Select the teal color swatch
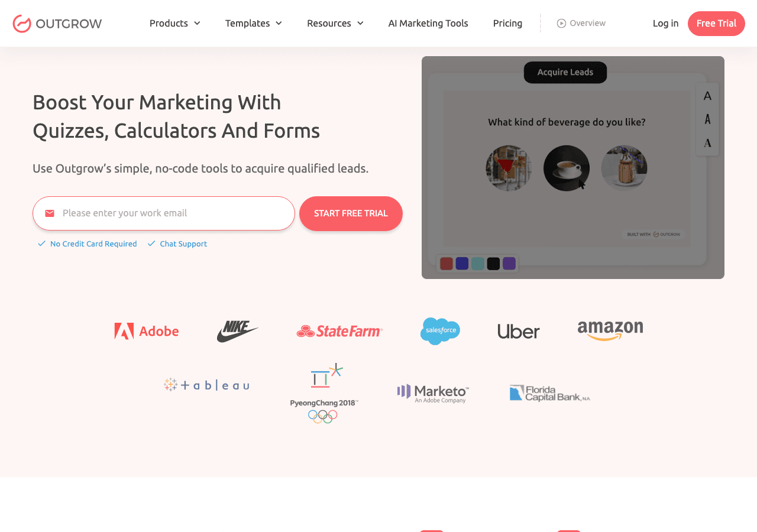 pyautogui.click(x=478, y=263)
